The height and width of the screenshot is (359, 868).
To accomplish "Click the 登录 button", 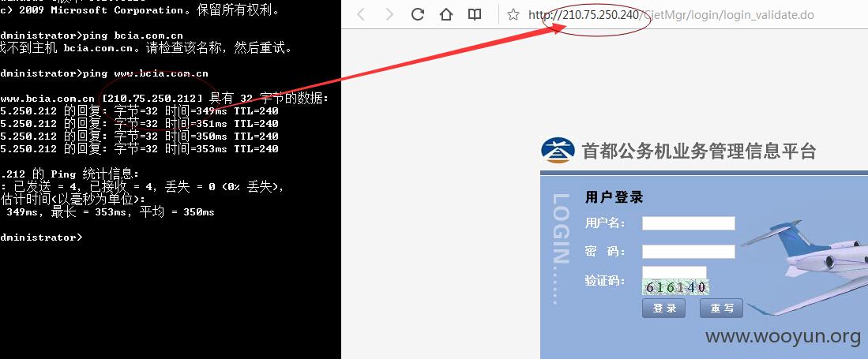I will [663, 309].
